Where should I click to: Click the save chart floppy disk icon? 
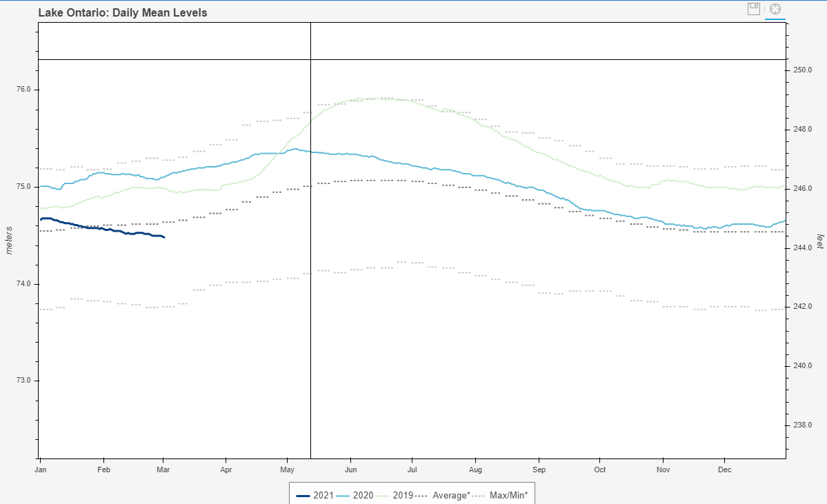click(754, 9)
